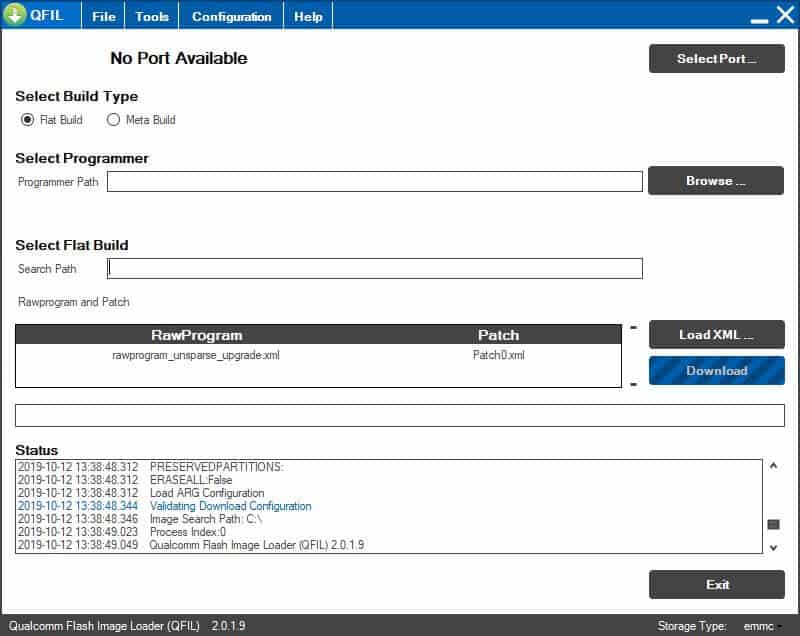
Task: Open the Help menu
Action: tap(308, 17)
